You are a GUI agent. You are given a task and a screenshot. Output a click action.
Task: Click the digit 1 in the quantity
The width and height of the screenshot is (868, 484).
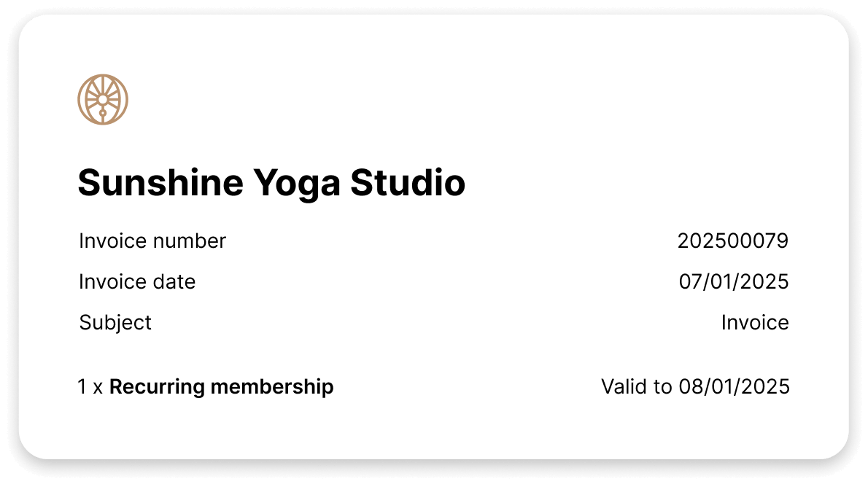pos(82,386)
